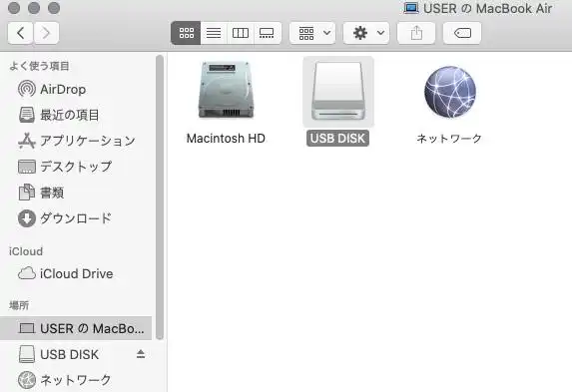Switch to icon view mode

tap(186, 33)
